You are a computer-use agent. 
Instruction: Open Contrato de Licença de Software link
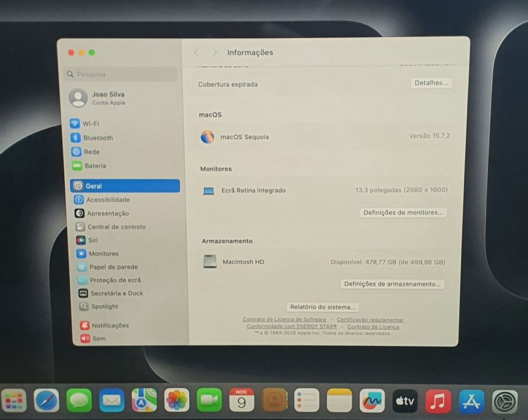285,319
